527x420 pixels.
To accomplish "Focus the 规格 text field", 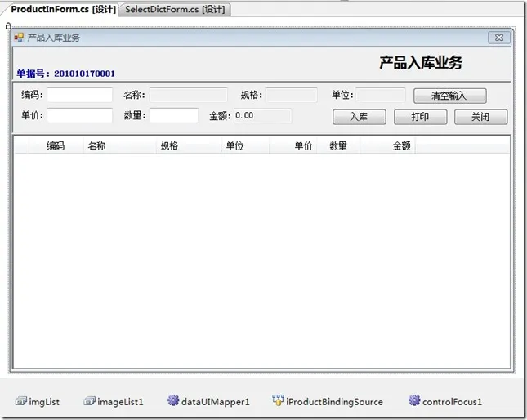I will pyautogui.click(x=292, y=95).
